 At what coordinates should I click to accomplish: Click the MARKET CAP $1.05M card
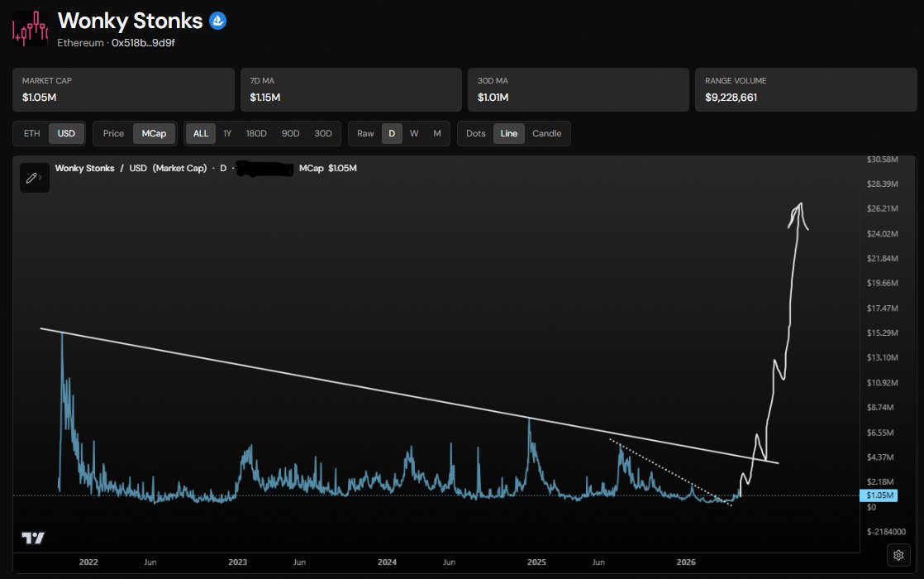(123, 89)
